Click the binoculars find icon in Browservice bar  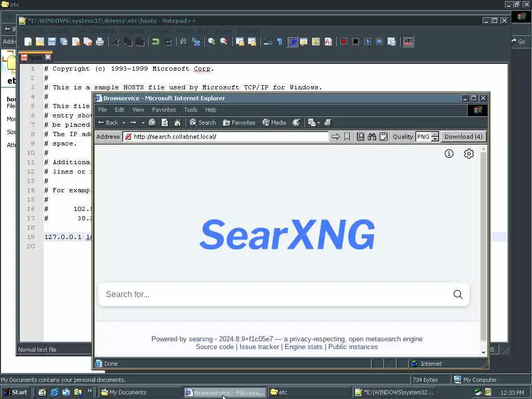tap(372, 137)
